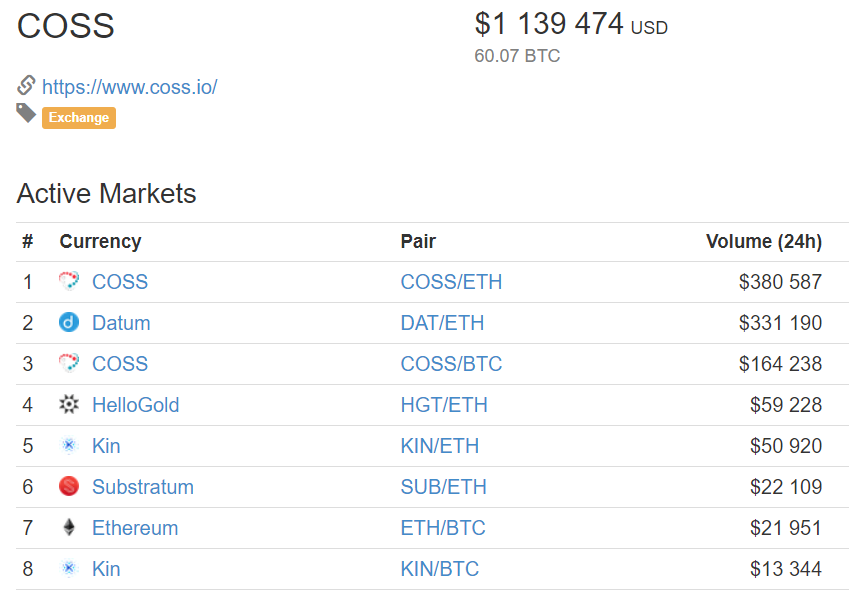Screen dimensions: 849x595
Task: Select the orange Exchange tag
Action: click(x=79, y=117)
